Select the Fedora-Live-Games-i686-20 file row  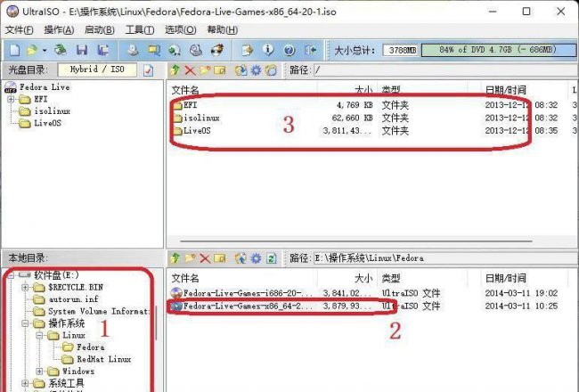[363, 293]
